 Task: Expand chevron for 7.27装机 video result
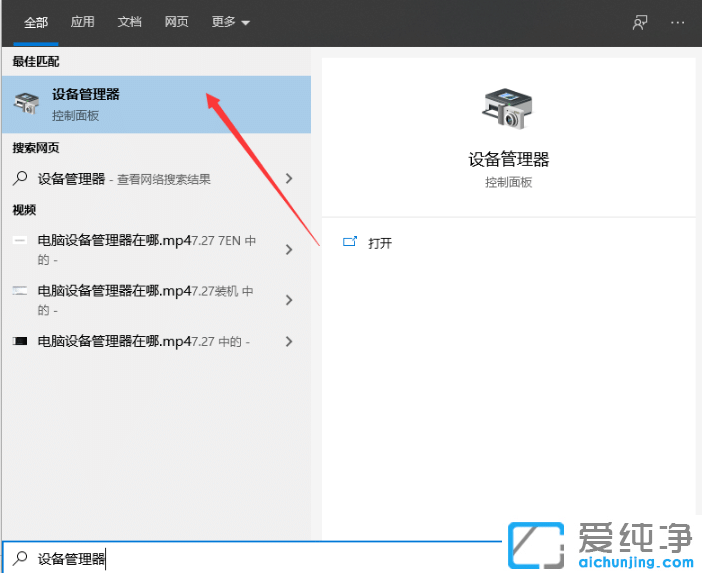[x=289, y=300]
